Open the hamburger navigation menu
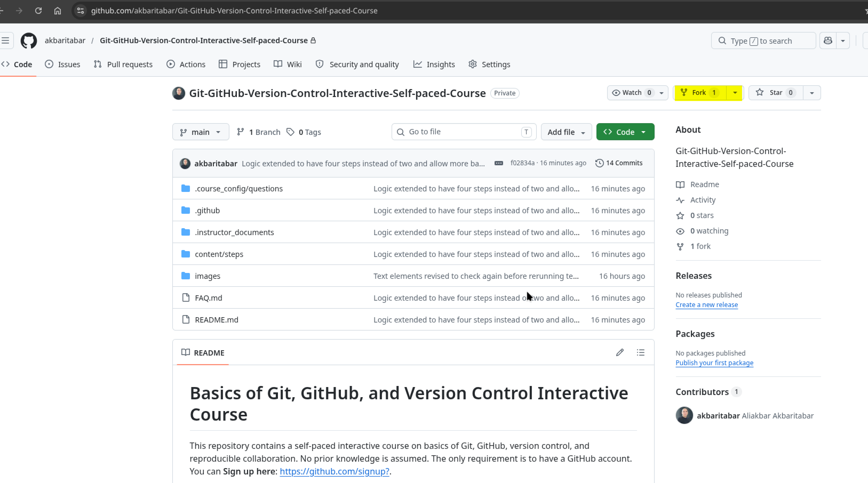The width and height of the screenshot is (868, 483). point(5,41)
